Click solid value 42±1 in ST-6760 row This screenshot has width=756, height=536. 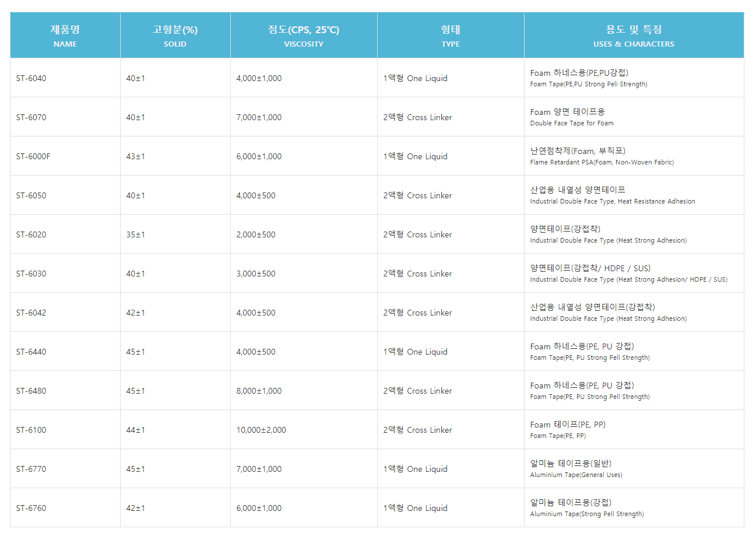coord(136,508)
